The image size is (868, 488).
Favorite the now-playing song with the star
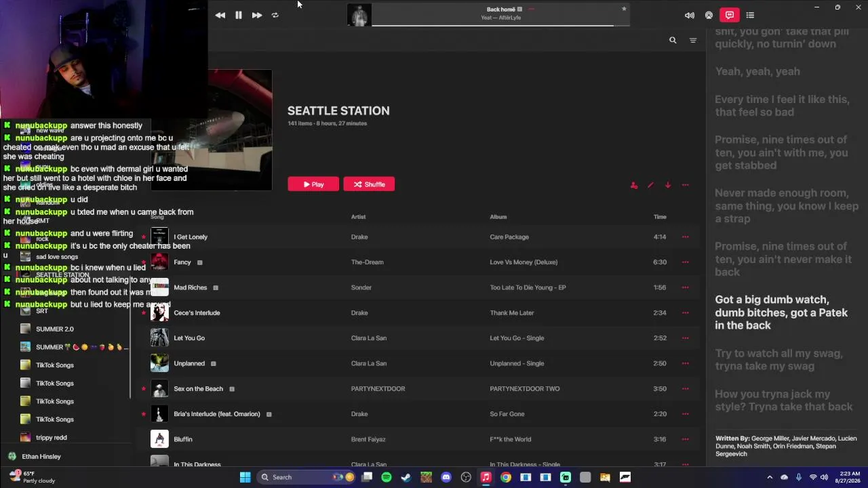tap(624, 9)
